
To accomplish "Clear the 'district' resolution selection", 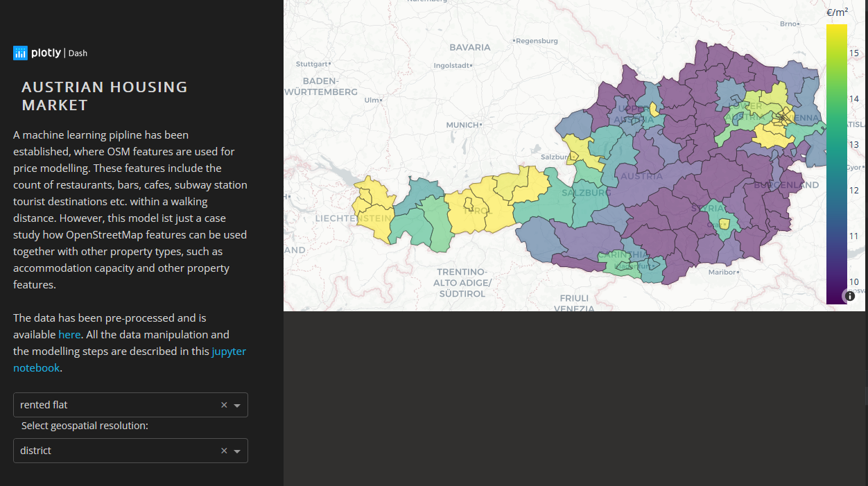I will (x=224, y=451).
